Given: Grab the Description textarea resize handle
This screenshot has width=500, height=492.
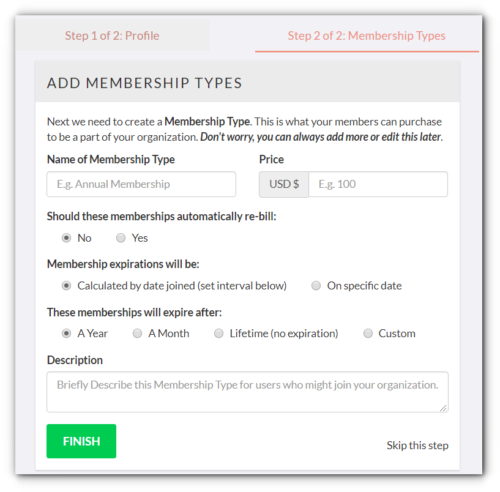Looking at the screenshot, I should pos(443,408).
